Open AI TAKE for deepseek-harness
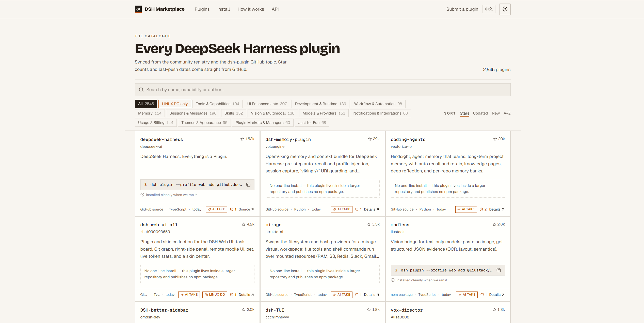This screenshot has width=644, height=323. 216,209
